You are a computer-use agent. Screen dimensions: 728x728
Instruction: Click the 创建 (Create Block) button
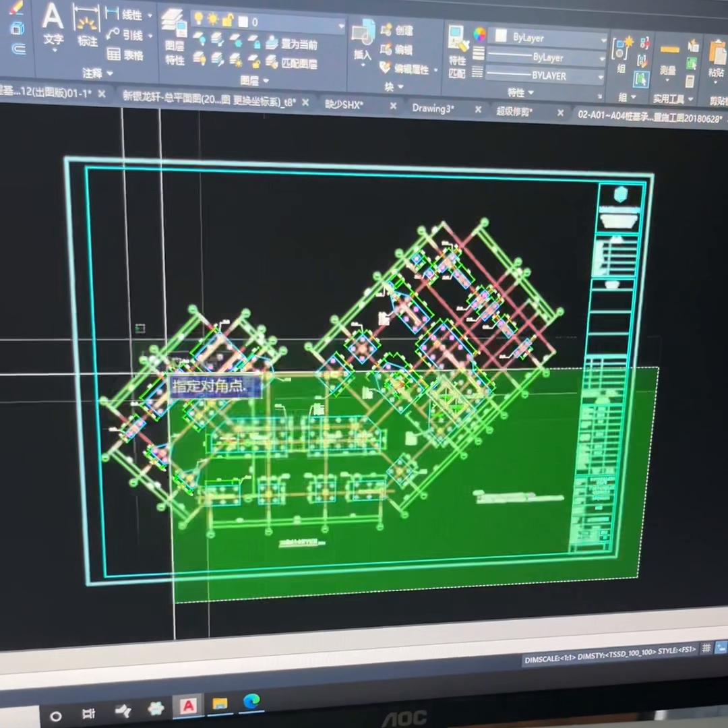point(402,30)
